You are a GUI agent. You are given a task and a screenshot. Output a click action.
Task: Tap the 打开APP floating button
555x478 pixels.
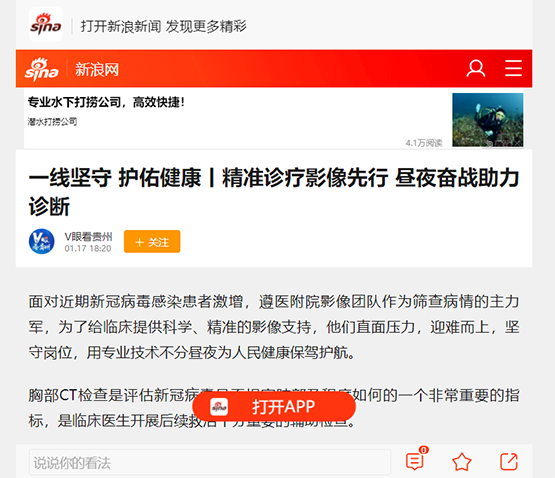pos(274,407)
